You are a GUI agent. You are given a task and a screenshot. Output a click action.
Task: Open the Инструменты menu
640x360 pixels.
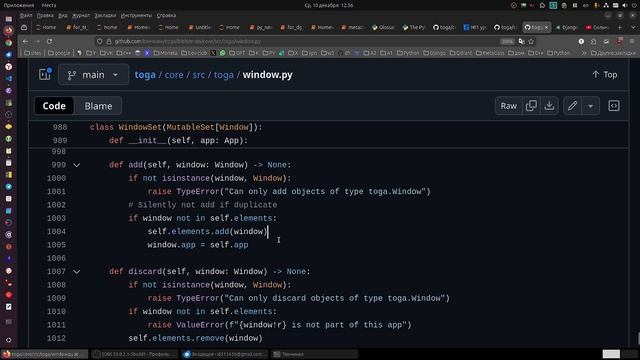point(136,16)
